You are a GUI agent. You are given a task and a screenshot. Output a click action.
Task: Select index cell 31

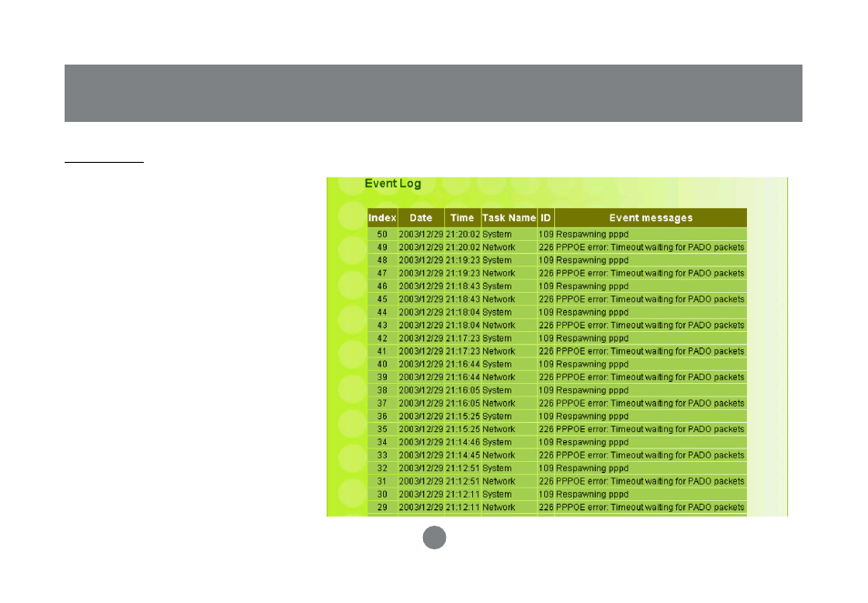click(x=382, y=481)
